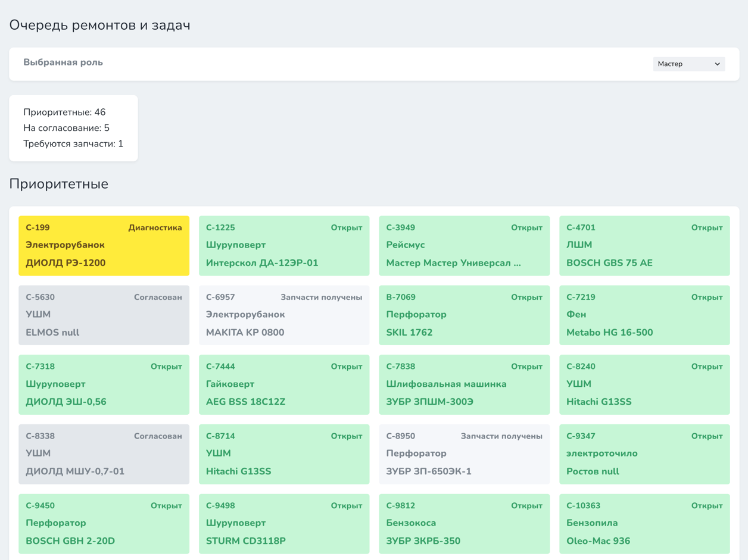Select card C-9812 Бензокоса ЗУБР
Viewport: 748px width, 560px height.
coord(464,524)
